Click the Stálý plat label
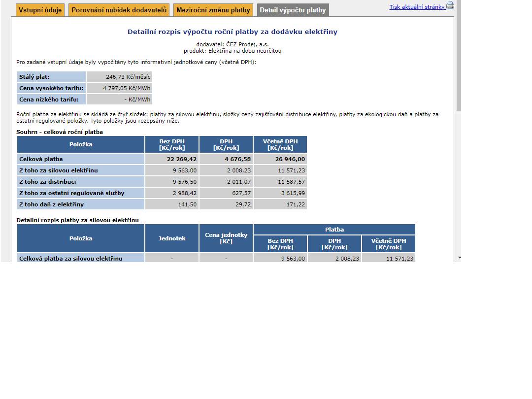Viewport: 532px width, 399px height. (51, 77)
